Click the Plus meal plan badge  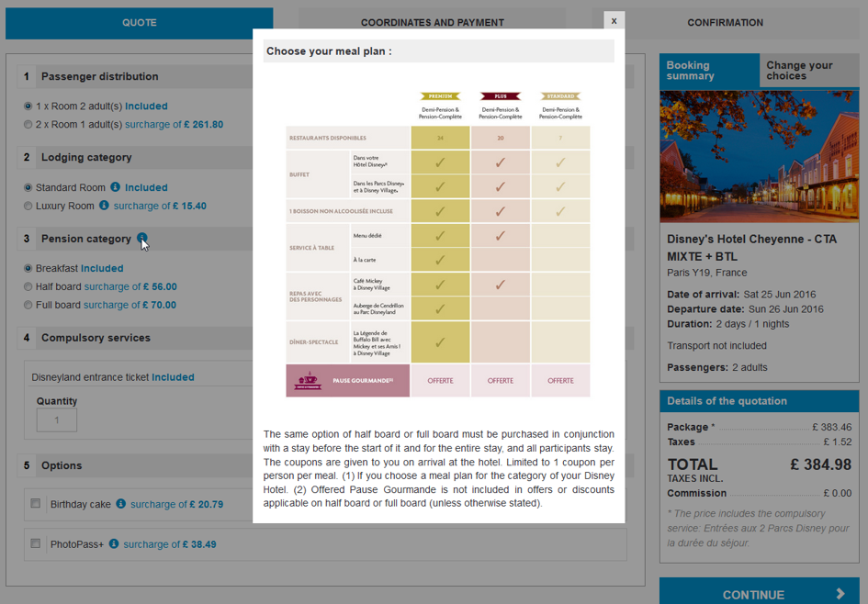tap(500, 96)
